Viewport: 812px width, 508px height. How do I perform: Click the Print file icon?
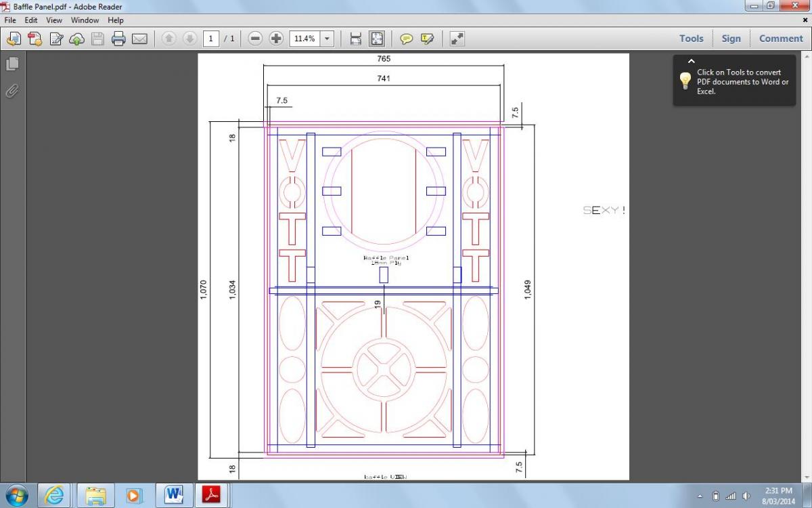pos(118,39)
